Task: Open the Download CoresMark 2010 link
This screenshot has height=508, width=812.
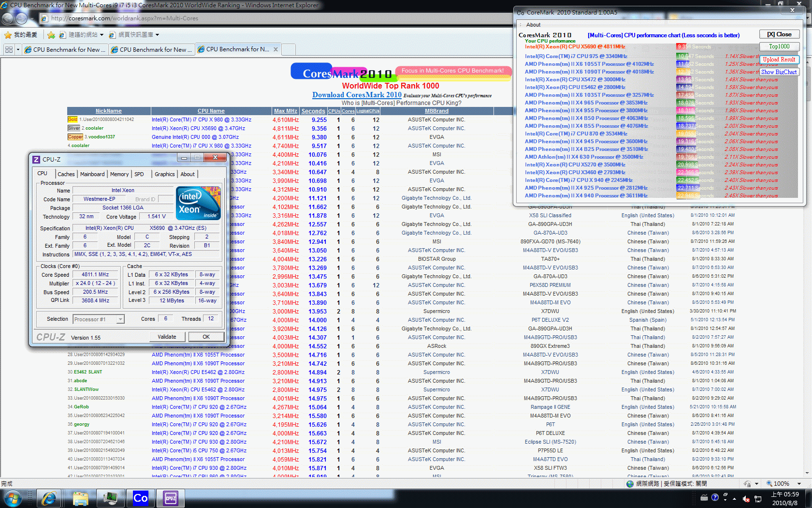Action: tap(357, 95)
